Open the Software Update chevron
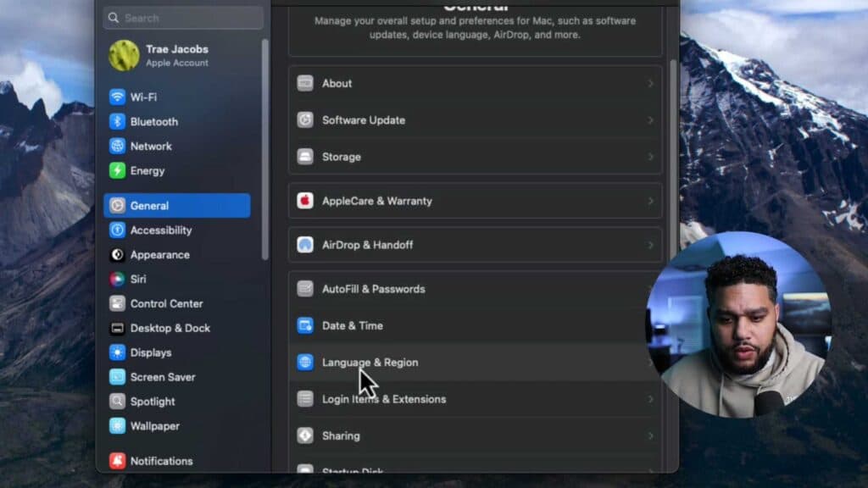 pyautogui.click(x=650, y=120)
